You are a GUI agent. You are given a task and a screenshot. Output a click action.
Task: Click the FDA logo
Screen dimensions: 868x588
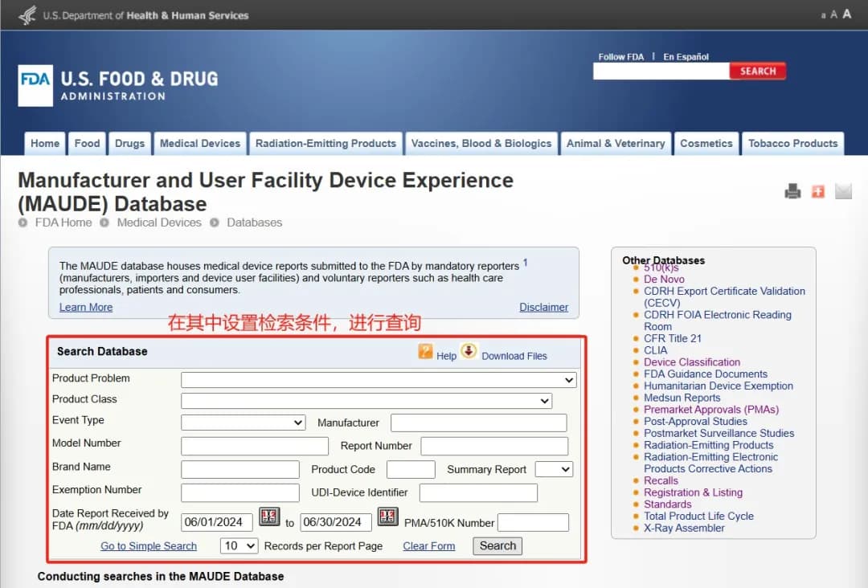pyautogui.click(x=35, y=85)
